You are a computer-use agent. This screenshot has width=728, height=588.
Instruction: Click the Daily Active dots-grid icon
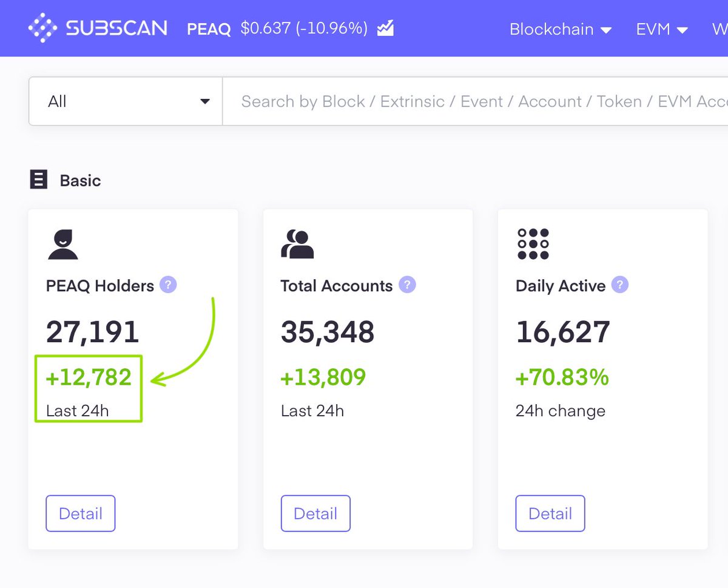point(533,244)
